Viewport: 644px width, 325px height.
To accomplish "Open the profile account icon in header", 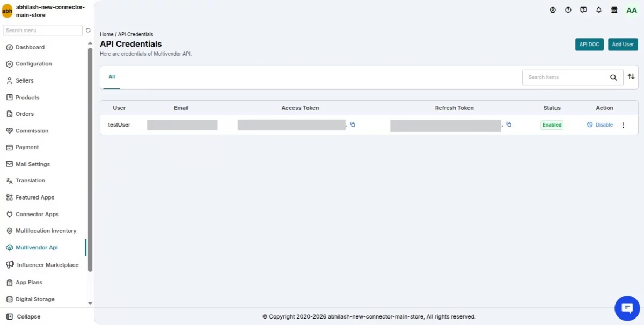I will point(553,10).
